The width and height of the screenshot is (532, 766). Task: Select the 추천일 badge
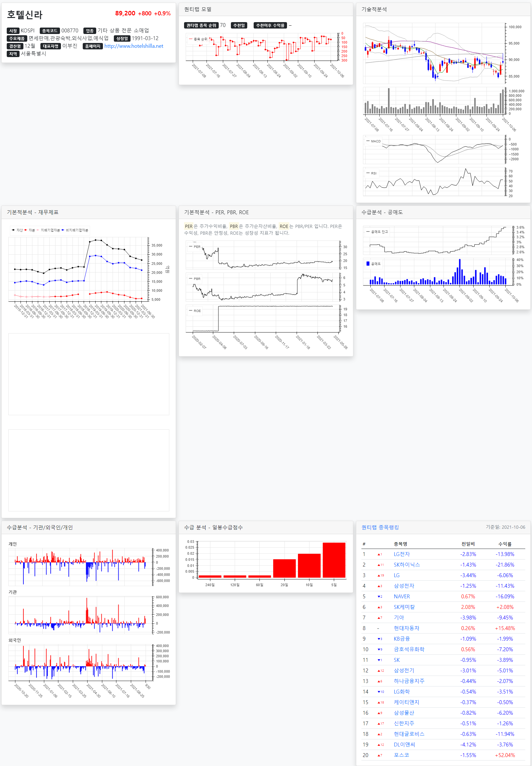click(x=239, y=25)
